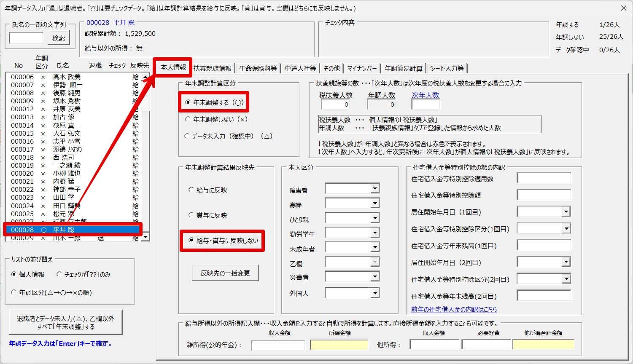Click the 検索 button
Screen dimensions: 633x364
point(59,38)
